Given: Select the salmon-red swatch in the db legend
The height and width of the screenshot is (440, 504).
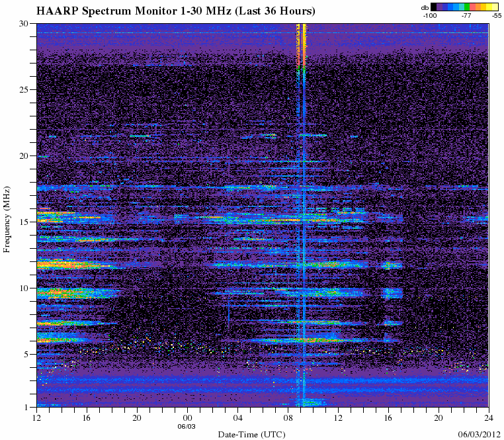Looking at the screenshot, I should click(472, 7).
